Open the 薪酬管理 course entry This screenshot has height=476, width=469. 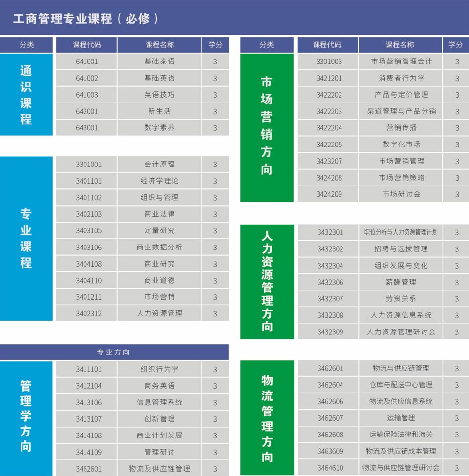(401, 282)
